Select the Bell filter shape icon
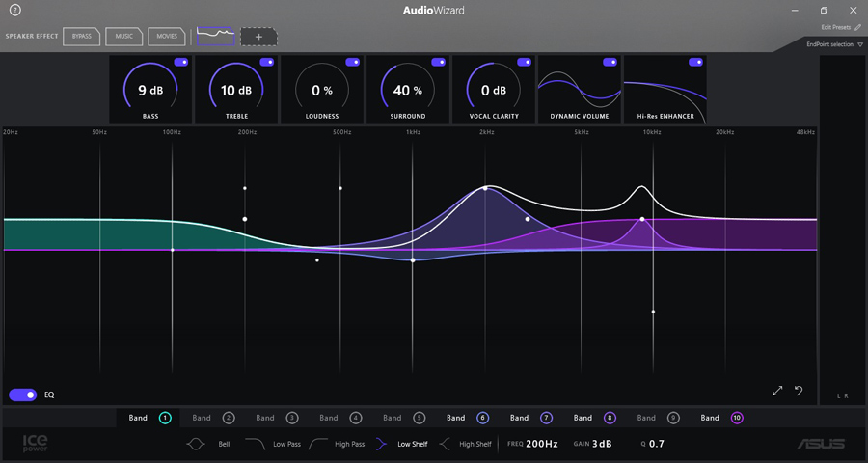Screen dimensions: 868x463 click(196, 444)
